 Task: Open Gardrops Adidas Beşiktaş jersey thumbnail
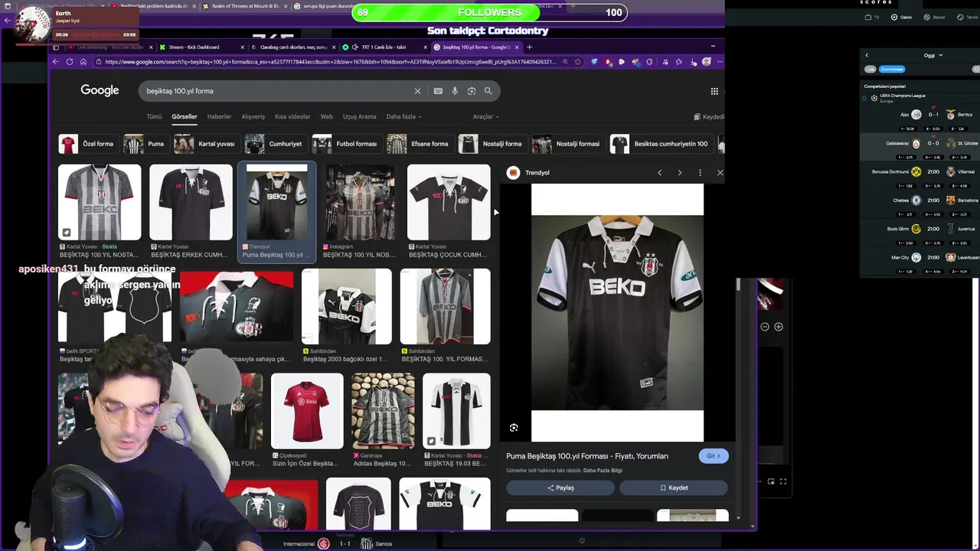tap(383, 411)
